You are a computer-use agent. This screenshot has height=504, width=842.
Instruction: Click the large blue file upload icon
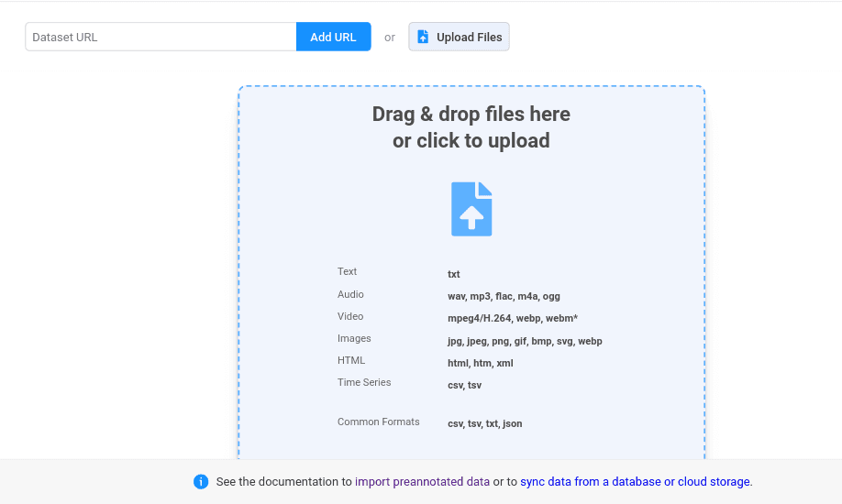tap(471, 209)
